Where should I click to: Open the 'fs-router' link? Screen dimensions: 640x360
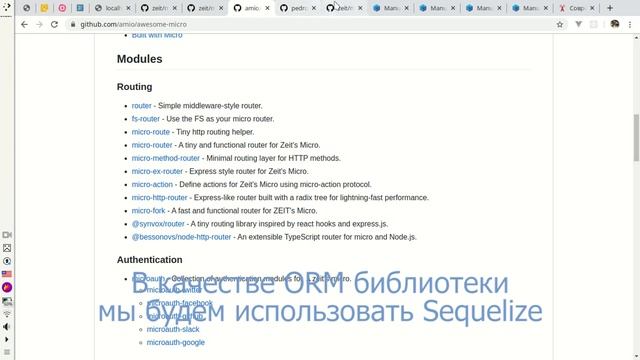[146, 119]
